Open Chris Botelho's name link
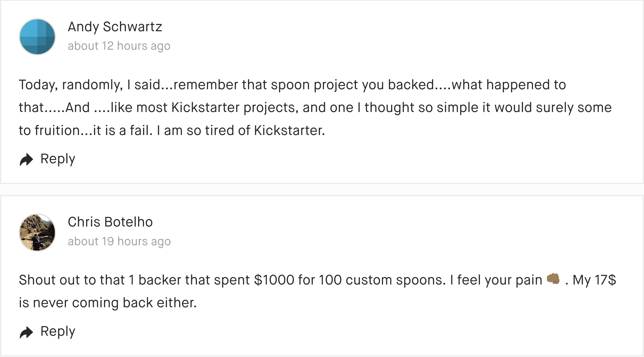Viewport: 644px width, 357px height. click(110, 222)
